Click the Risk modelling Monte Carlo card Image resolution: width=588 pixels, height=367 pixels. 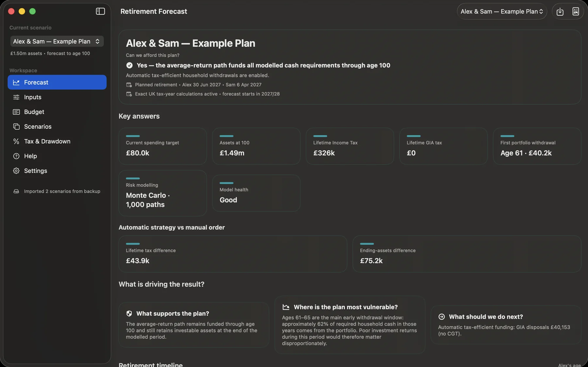(163, 193)
